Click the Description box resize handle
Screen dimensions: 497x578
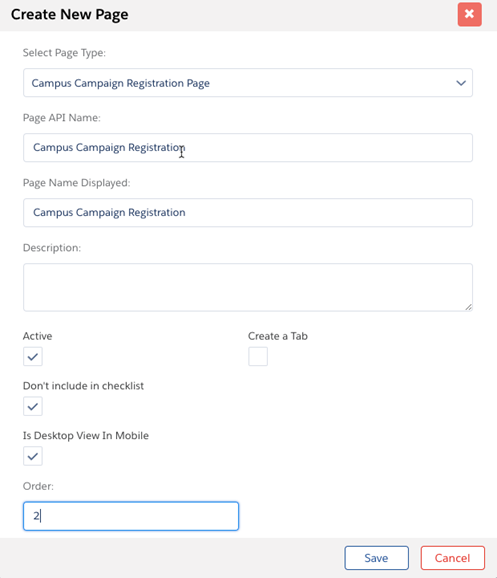[x=469, y=307]
